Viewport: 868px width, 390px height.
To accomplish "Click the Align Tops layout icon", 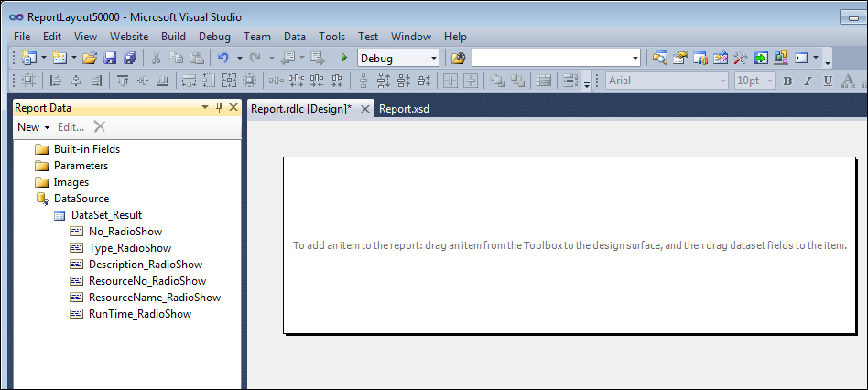I will click(x=123, y=81).
